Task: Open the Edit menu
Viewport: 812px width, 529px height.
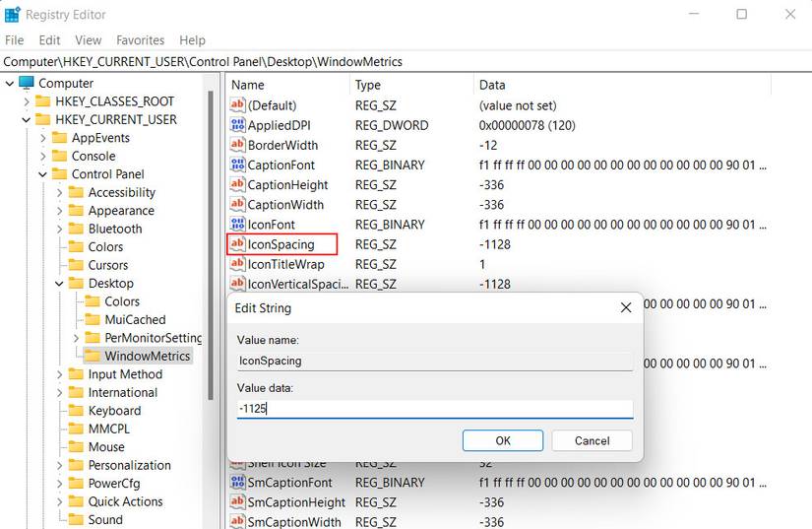Action: (49, 39)
